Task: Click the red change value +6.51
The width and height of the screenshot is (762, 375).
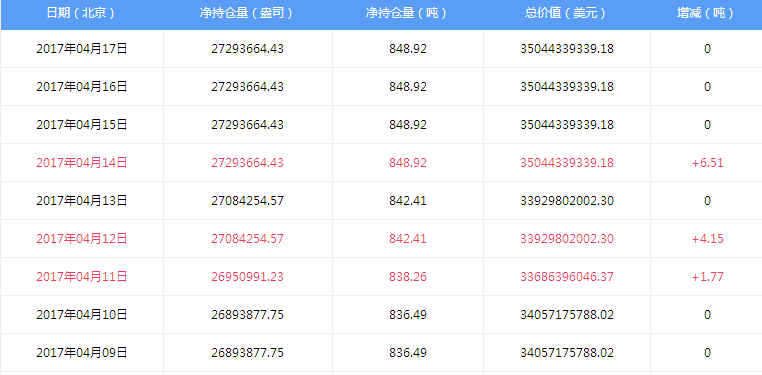Action: [708, 163]
